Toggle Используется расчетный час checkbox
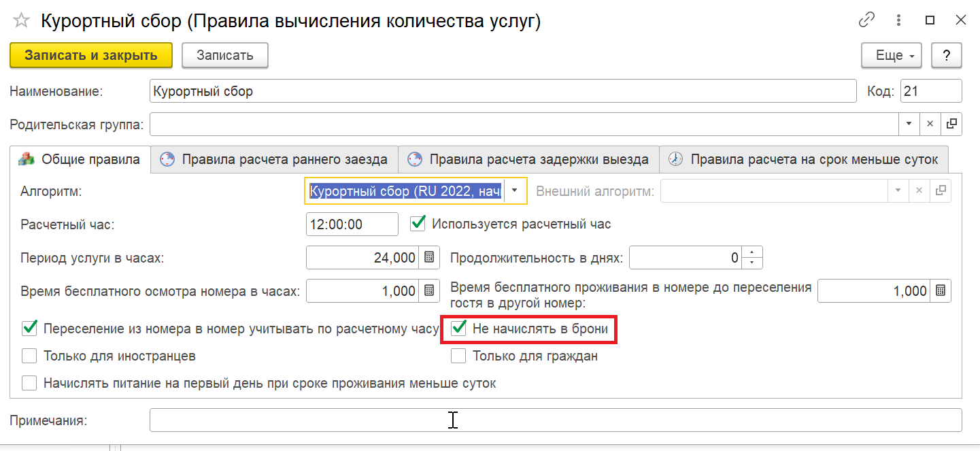Image resolution: width=980 pixels, height=451 pixels. 418,223
